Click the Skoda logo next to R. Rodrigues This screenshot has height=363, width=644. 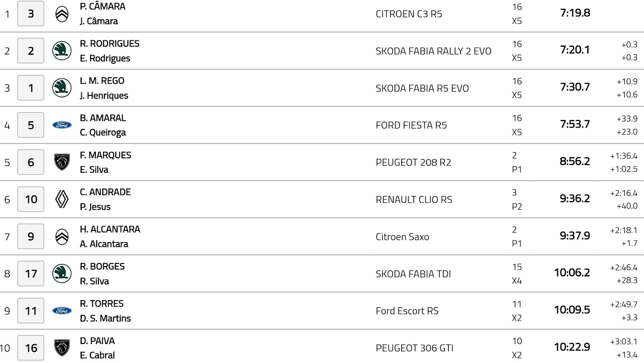pyautogui.click(x=62, y=51)
